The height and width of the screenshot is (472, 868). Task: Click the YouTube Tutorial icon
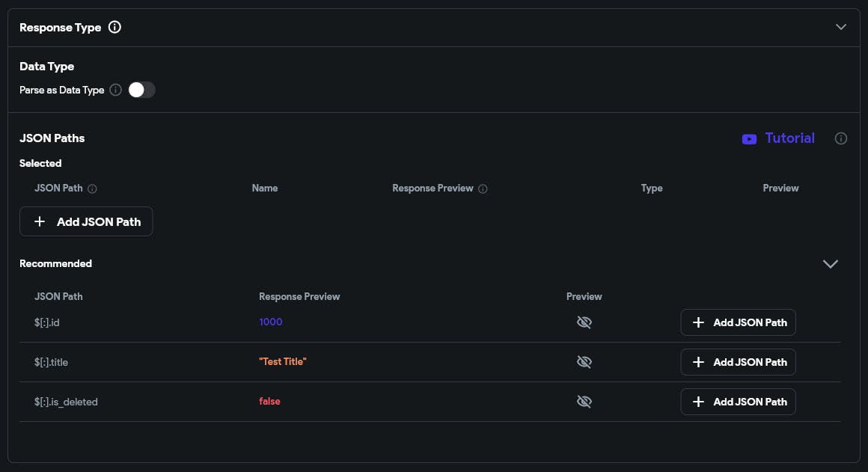point(749,139)
